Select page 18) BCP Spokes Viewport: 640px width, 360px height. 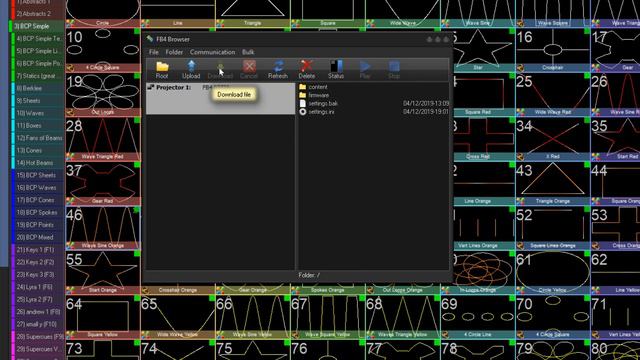(x=38, y=212)
